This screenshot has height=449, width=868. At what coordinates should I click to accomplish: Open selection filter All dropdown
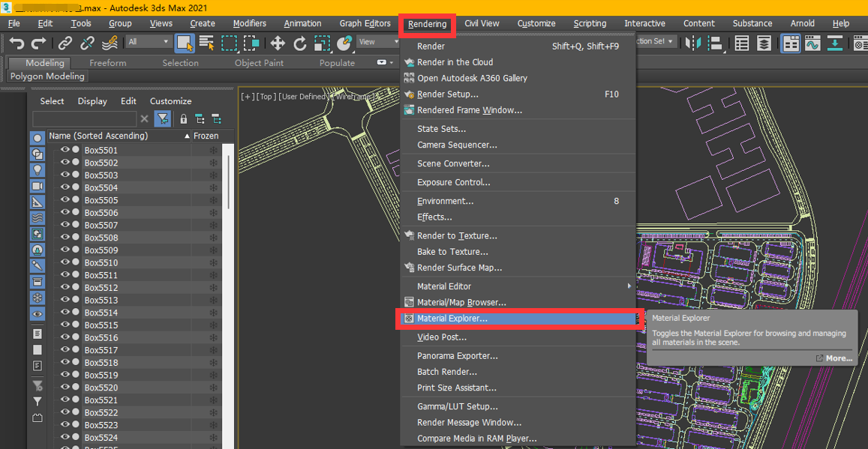149,42
